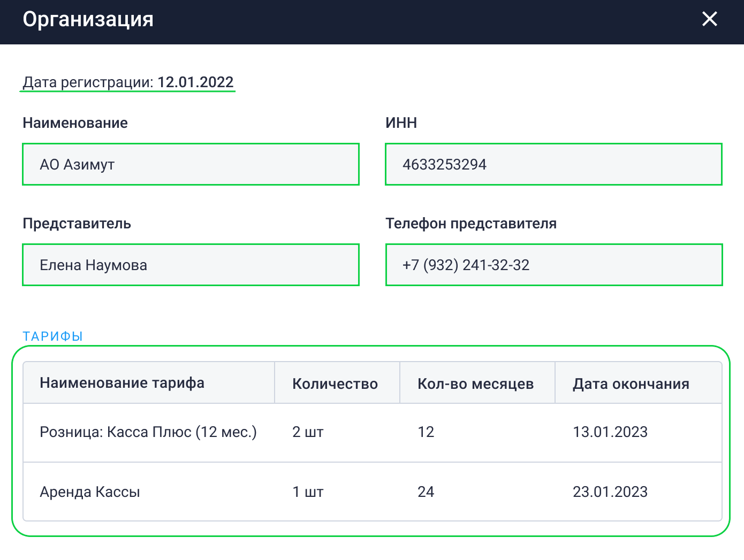Click the 12 months cell
The image size is (744, 560).
coord(426,432)
